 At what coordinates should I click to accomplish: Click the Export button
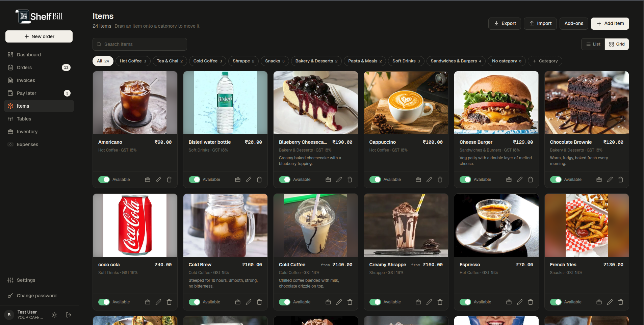[505, 24]
